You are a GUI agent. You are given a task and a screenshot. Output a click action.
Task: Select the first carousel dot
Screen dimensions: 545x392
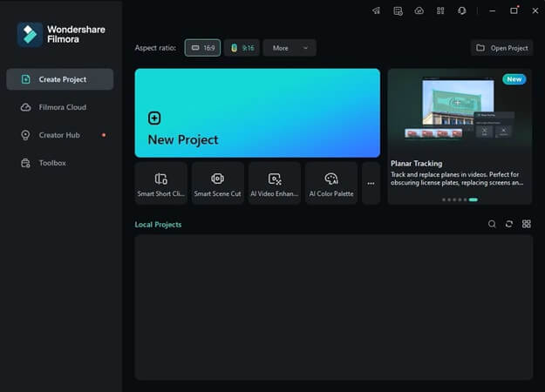tap(444, 199)
